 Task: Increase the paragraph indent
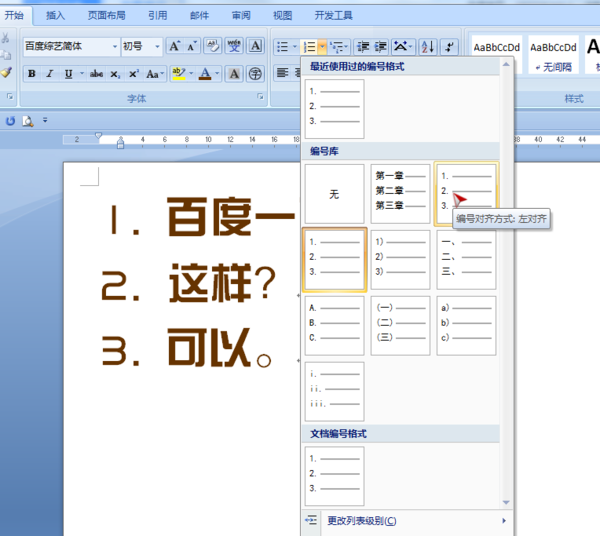(x=380, y=47)
